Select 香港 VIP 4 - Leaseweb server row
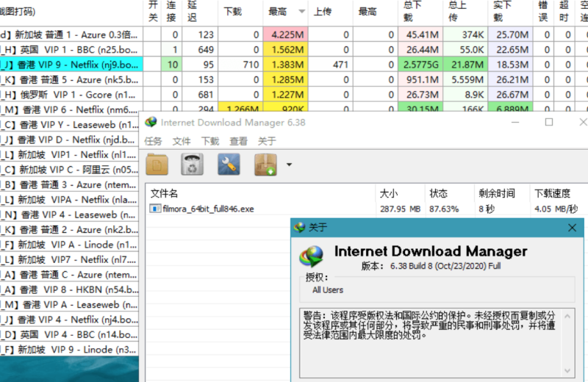This screenshot has height=382, width=588. (69, 215)
